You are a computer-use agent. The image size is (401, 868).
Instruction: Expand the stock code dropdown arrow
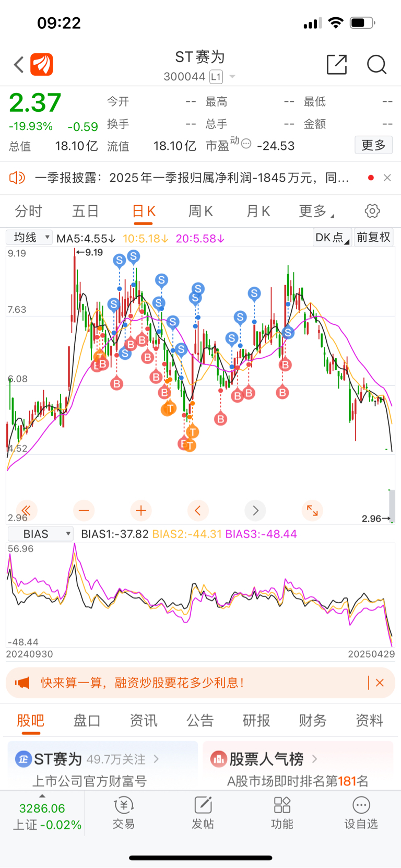(232, 77)
